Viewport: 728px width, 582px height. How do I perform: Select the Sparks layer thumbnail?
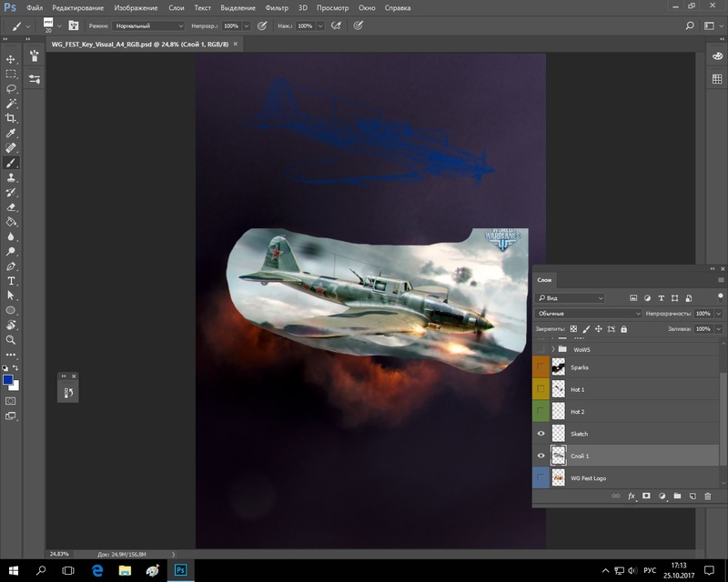559,367
